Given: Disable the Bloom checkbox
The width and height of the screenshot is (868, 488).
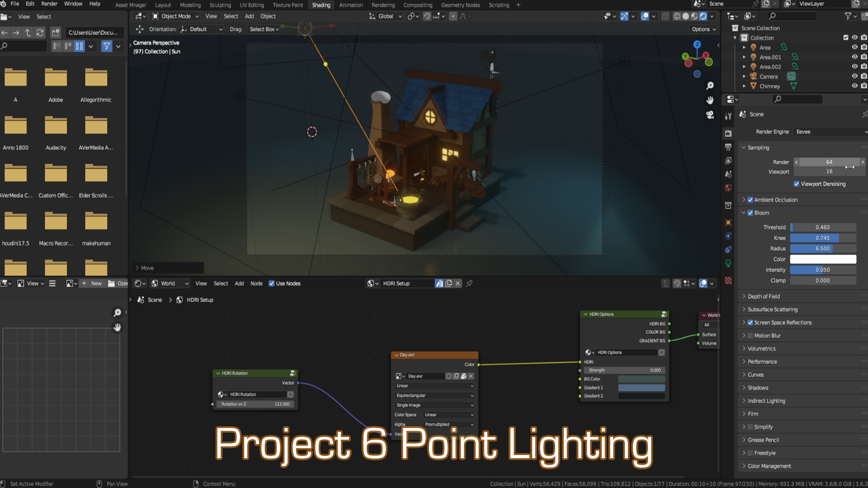Looking at the screenshot, I should pyautogui.click(x=750, y=213).
